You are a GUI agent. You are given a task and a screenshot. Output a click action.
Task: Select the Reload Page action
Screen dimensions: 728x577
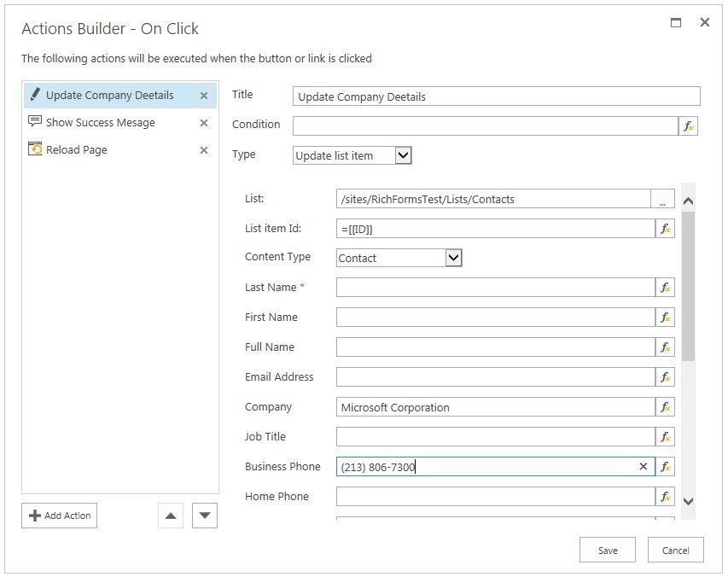pyautogui.click(x=77, y=150)
